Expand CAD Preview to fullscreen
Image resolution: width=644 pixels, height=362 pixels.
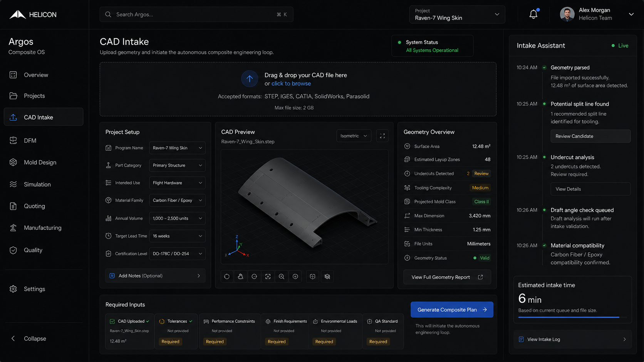click(382, 136)
